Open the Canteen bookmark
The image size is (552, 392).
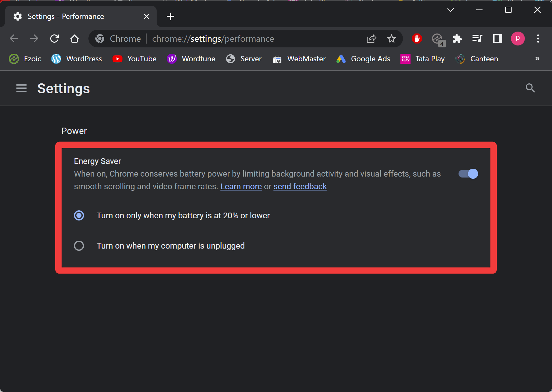pyautogui.click(x=477, y=59)
